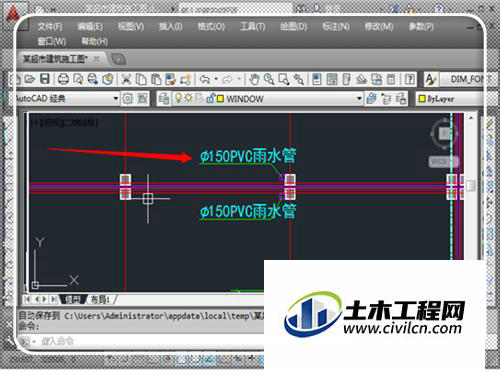Open Workspace Settings gear icon

[128, 99]
